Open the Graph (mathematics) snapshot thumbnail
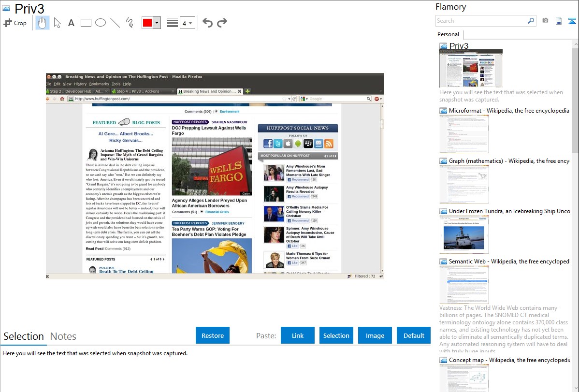This screenshot has height=392, width=579. point(464,184)
